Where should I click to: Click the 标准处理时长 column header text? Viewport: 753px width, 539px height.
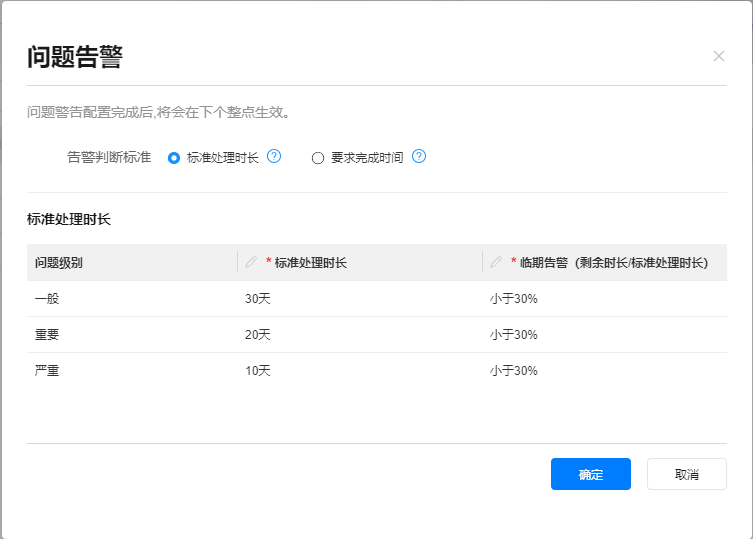coord(311,262)
